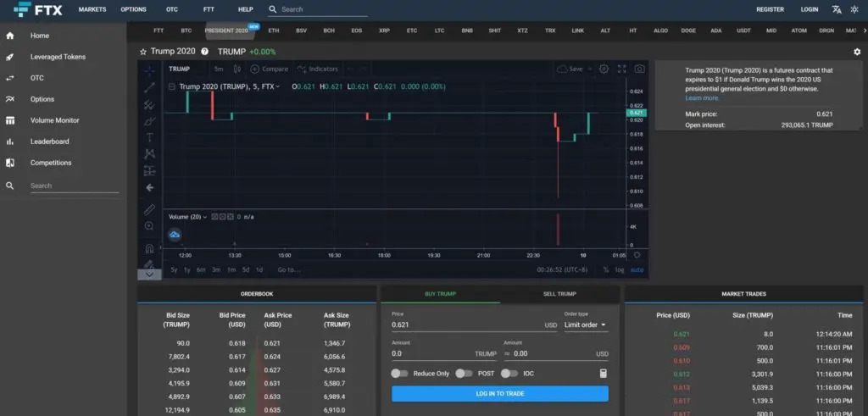Image resolution: width=868 pixels, height=416 pixels.
Task: Open chart properties gear icon
Action: coord(604,69)
